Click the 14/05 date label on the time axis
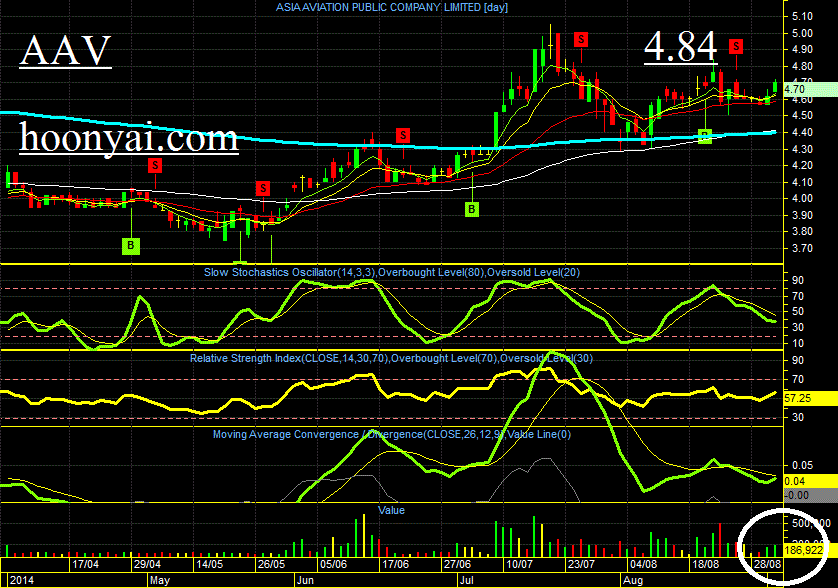This screenshot has height=588, width=838. pos(210,564)
